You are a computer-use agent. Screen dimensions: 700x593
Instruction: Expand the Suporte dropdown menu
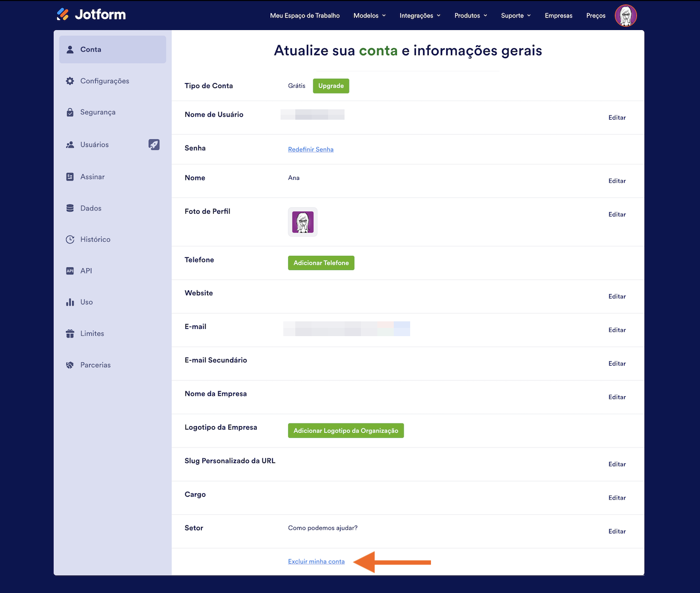point(516,15)
